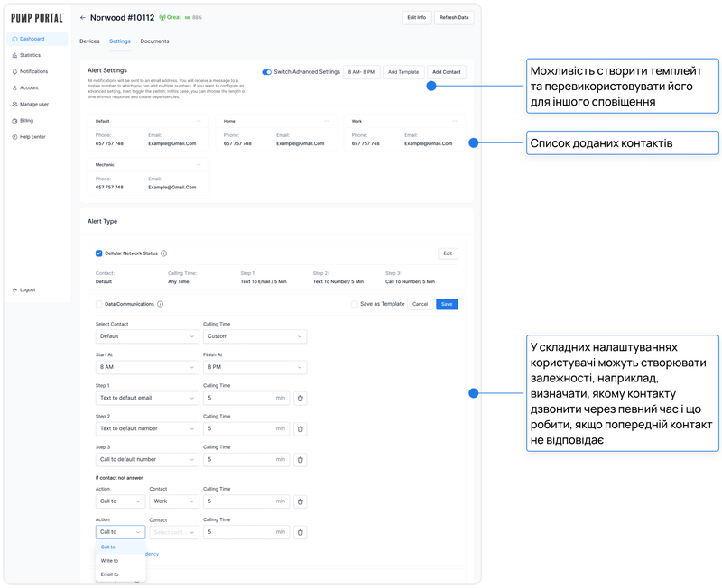Screen dimensions: 722x588
Task: Open the Start At dropdown
Action: point(147,367)
